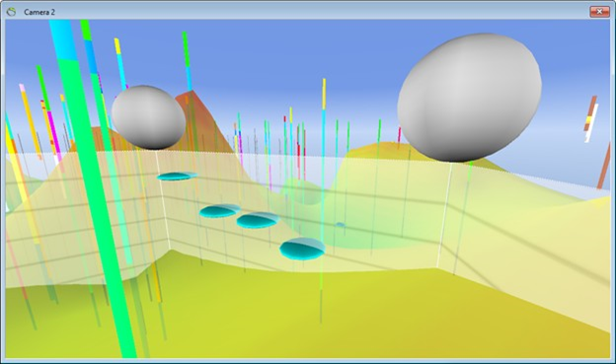Click the white vertical fence corner under small sphere
The image size is (616, 364).
click(163, 200)
